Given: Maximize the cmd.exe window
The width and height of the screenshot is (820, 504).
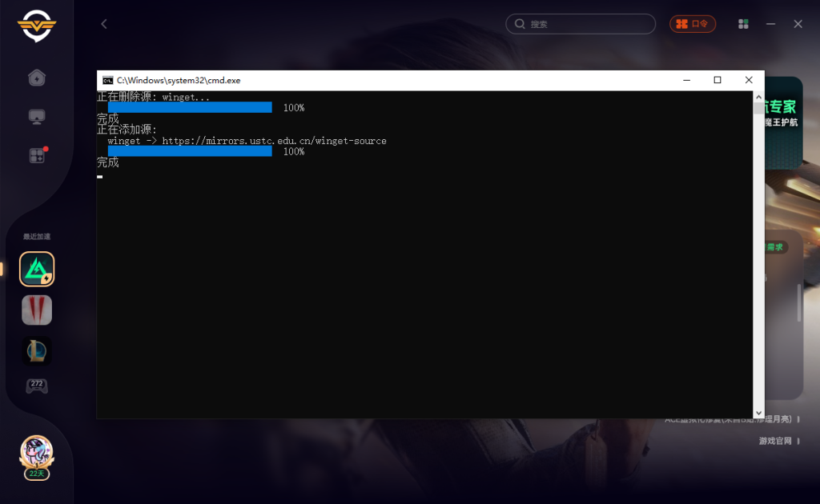Looking at the screenshot, I should [x=717, y=80].
